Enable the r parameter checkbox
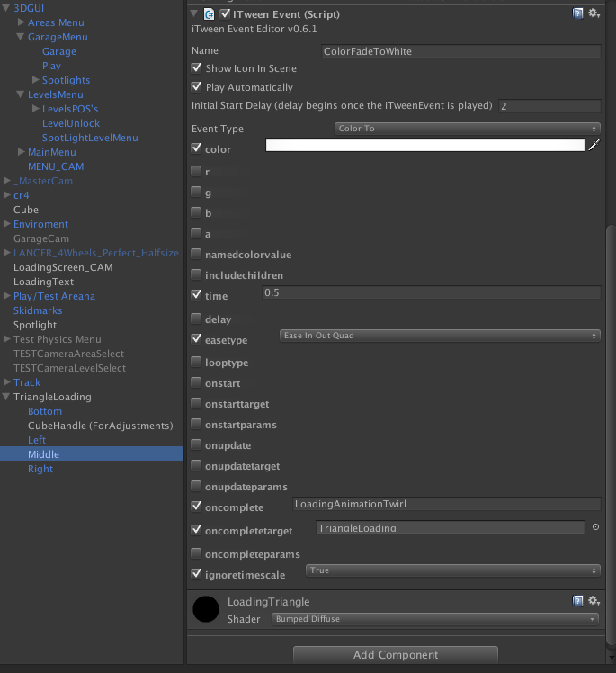The width and height of the screenshot is (616, 673). coord(196,171)
